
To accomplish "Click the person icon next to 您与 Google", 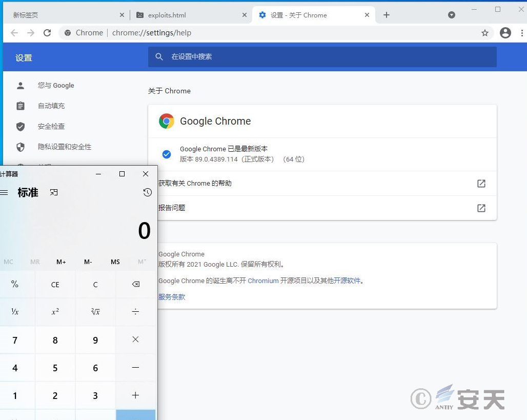I will click(21, 86).
